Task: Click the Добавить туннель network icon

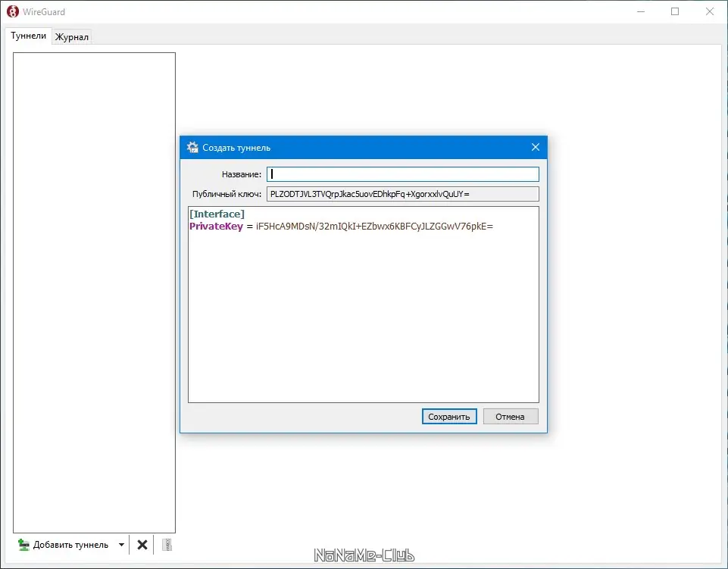Action: click(x=23, y=545)
